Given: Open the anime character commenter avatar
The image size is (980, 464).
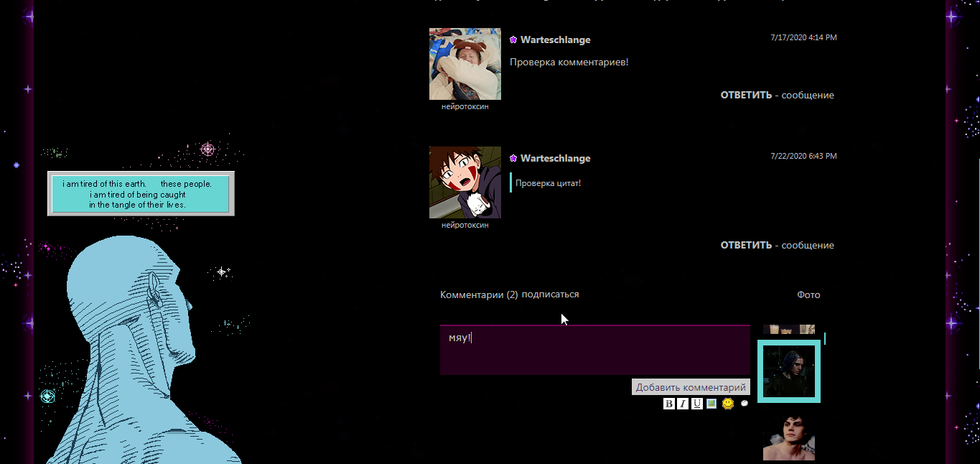Looking at the screenshot, I should (x=465, y=182).
